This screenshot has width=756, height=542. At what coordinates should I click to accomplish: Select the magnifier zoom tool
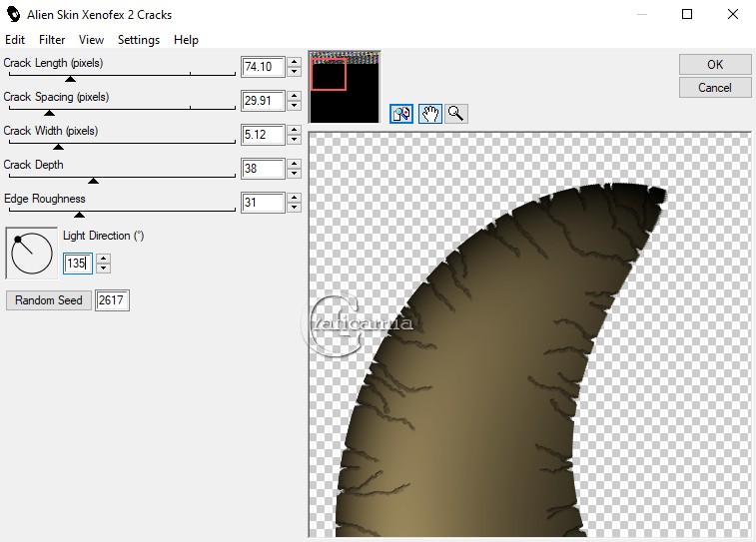point(456,114)
